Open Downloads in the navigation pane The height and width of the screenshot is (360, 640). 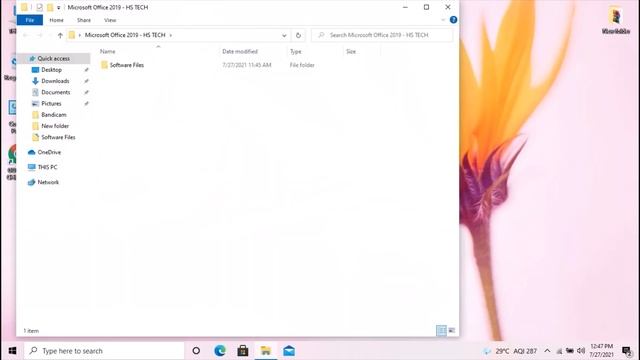(x=55, y=81)
